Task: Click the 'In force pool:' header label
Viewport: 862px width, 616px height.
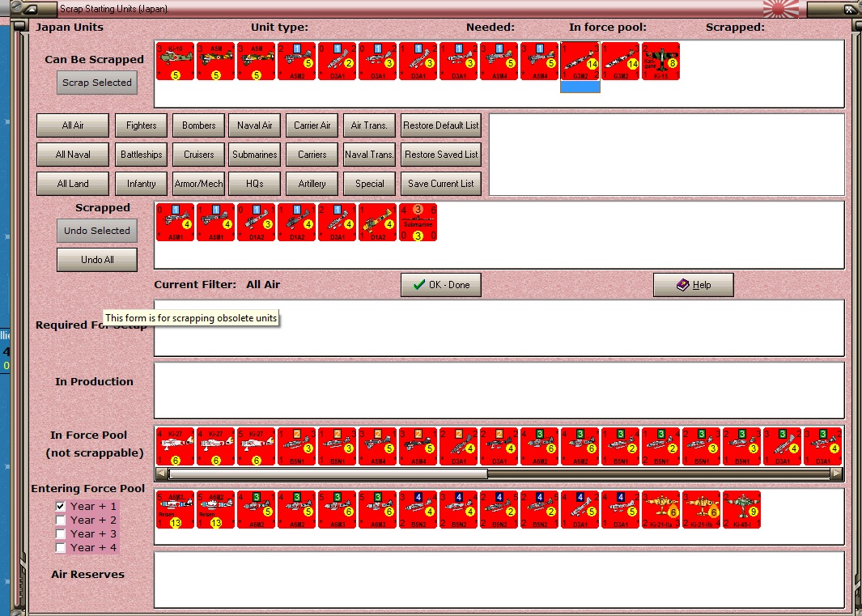Action: pos(608,27)
